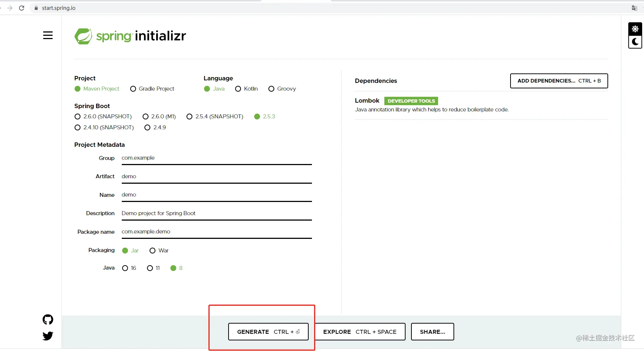Select Spring Boot 2.5.3
This screenshot has height=351, width=644.
pyautogui.click(x=264, y=117)
